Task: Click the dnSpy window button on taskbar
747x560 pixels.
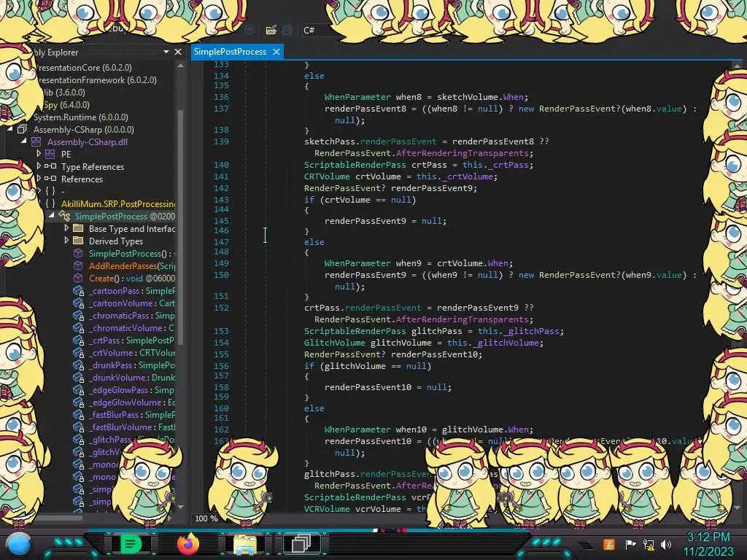Action: (301, 543)
